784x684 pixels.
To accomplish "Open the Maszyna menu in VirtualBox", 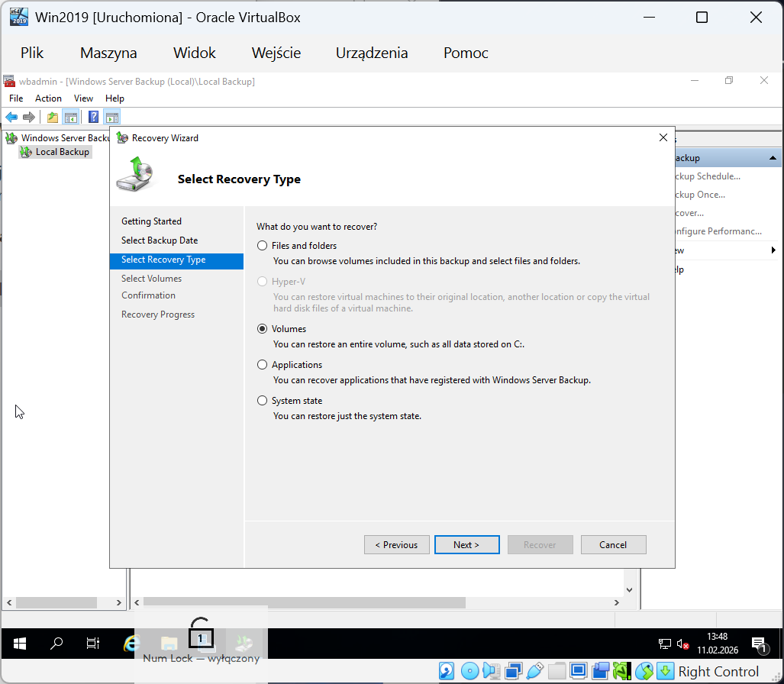I will 108,53.
